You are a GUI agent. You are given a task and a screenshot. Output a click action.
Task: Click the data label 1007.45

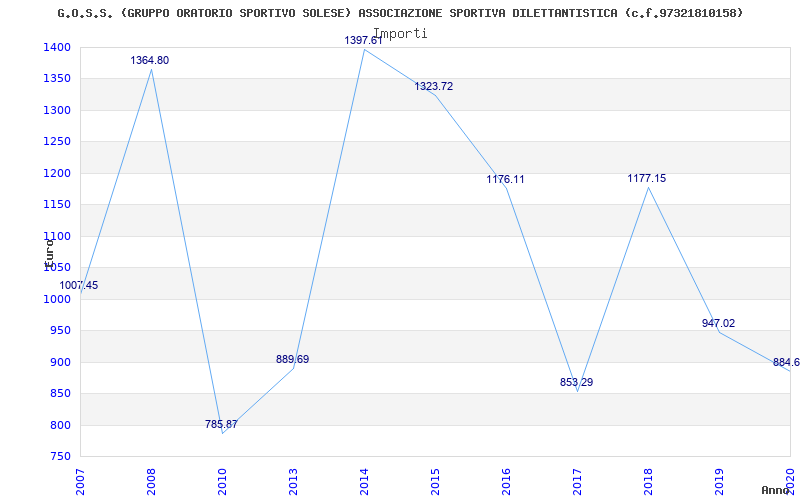pyautogui.click(x=79, y=286)
